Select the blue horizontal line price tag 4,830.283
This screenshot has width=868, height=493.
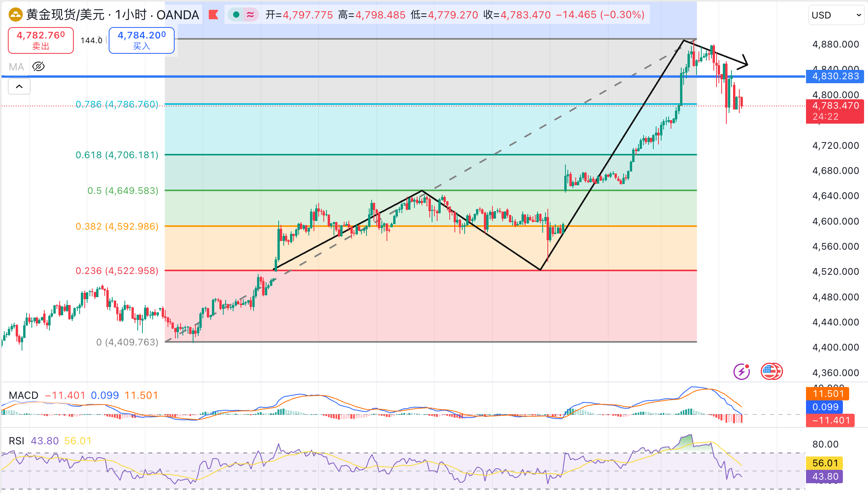point(835,76)
